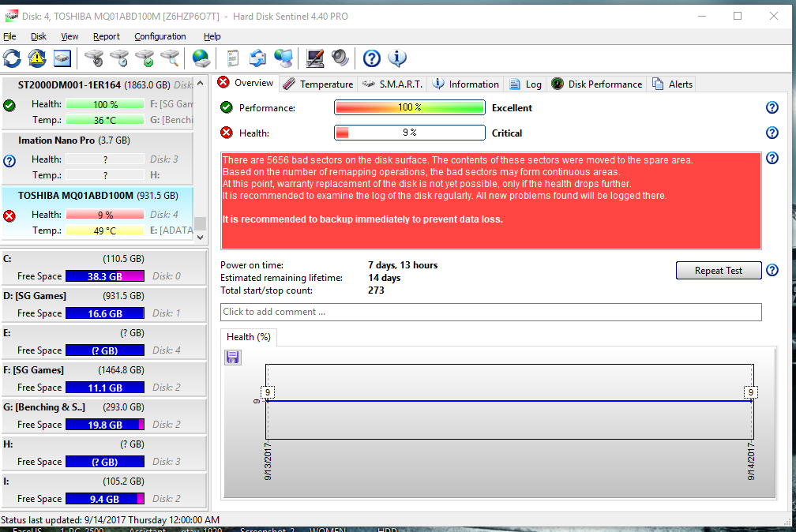Click the disk with magnifying glass icon
Viewport: 796px width, 532px height.
171,58
